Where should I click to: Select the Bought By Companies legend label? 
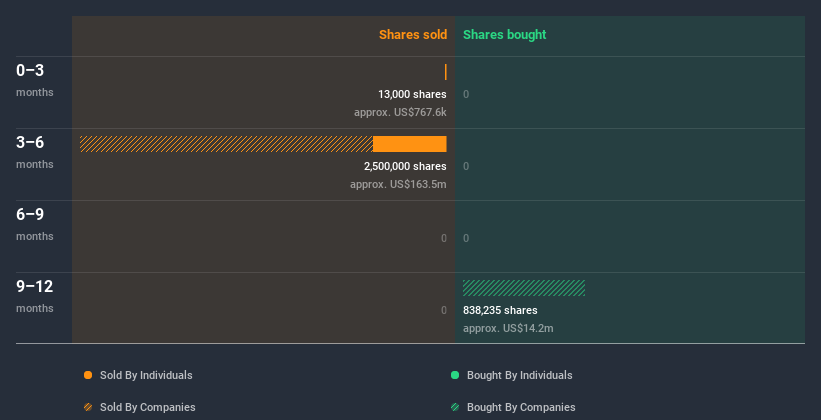click(521, 407)
